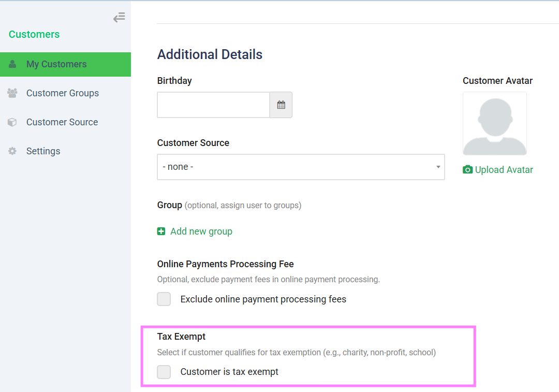Click the Birthday date input field
The image size is (559, 392).
[213, 105]
